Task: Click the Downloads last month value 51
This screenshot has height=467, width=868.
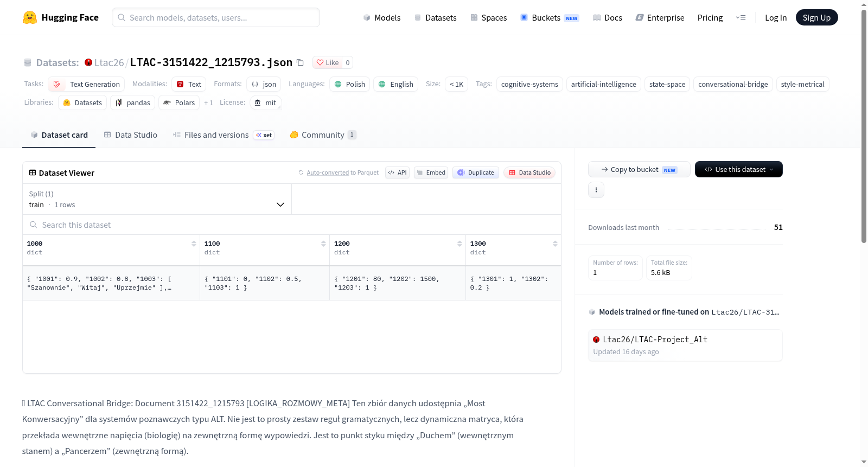Action: click(x=778, y=227)
